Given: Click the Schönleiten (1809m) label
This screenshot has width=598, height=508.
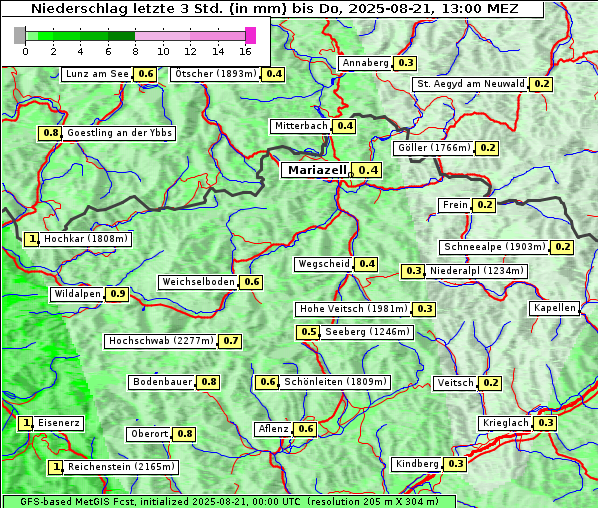Looking at the screenshot, I should click(335, 382).
